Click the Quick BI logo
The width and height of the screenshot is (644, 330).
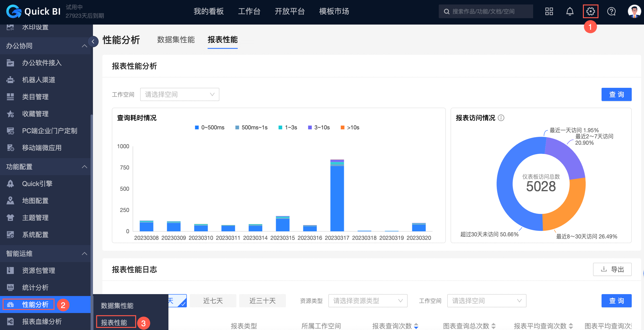(33, 11)
